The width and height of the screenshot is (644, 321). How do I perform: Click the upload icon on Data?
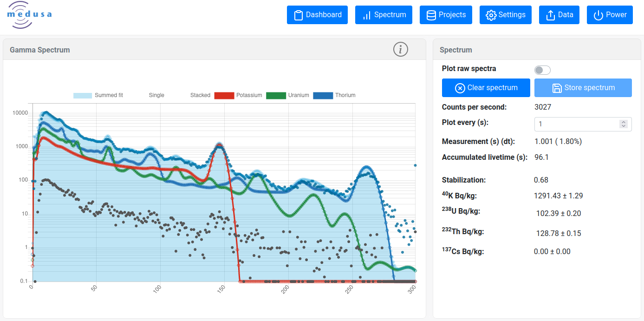(551, 15)
